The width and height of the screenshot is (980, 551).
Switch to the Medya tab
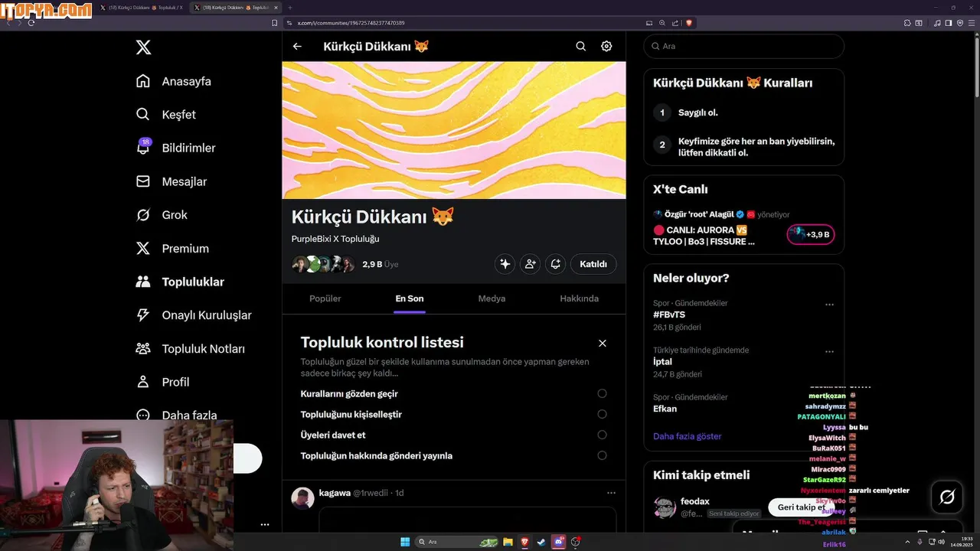[492, 298]
